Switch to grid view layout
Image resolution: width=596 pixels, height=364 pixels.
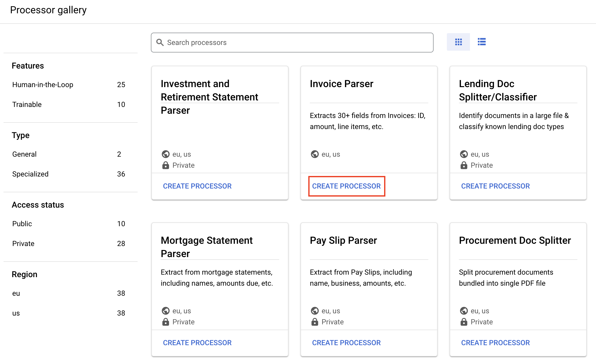pos(459,42)
